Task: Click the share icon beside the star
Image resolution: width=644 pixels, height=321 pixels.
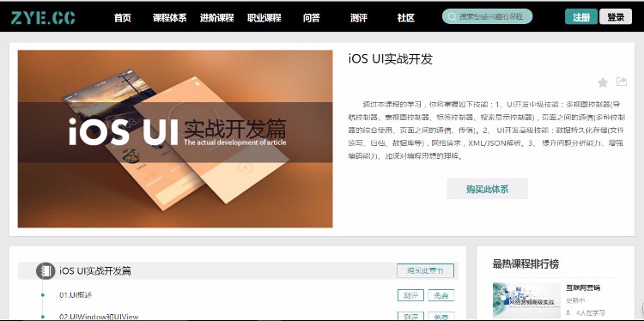Action: tap(622, 82)
